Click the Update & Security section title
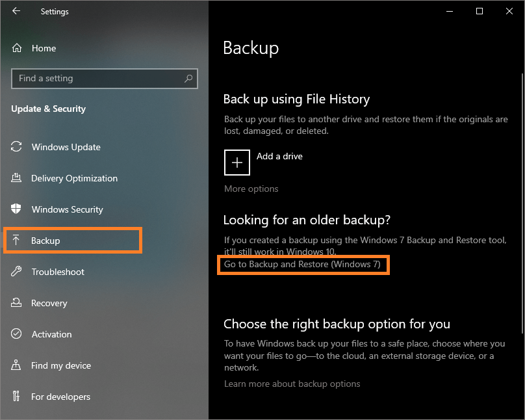This screenshot has width=525, height=420. click(49, 109)
